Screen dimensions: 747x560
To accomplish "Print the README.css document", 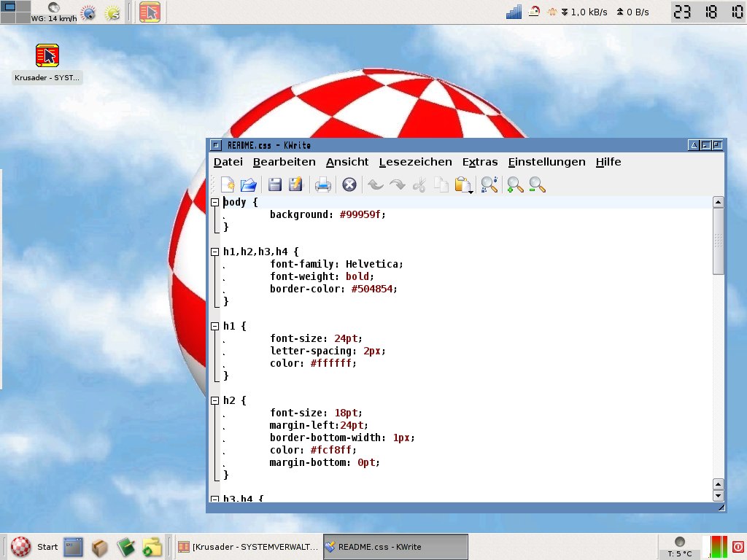I will tap(322, 184).
